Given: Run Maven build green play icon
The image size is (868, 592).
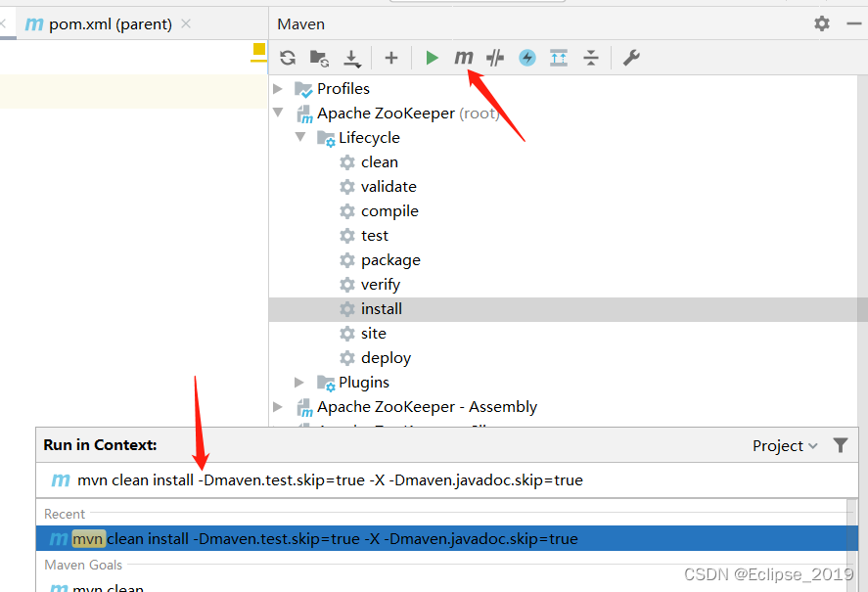Looking at the screenshot, I should (x=432, y=58).
